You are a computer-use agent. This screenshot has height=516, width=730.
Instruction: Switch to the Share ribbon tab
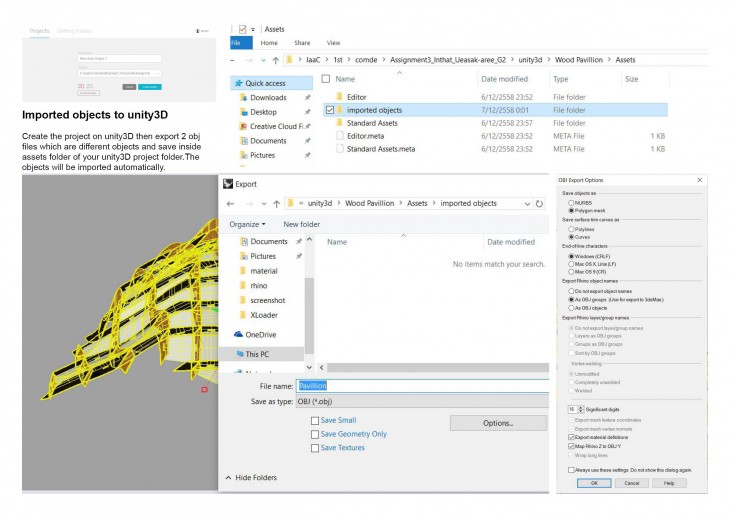[x=301, y=43]
